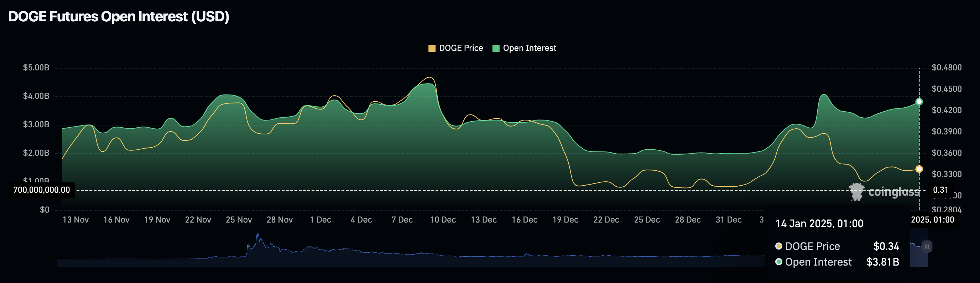Click the 16 Dec date label
Viewport: 980px width, 283px height.
[x=525, y=220]
